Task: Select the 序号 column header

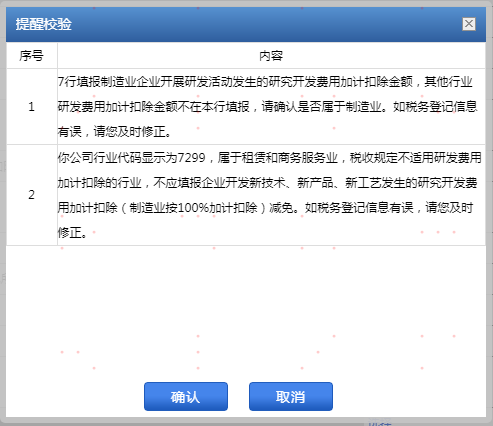Action: 32,56
